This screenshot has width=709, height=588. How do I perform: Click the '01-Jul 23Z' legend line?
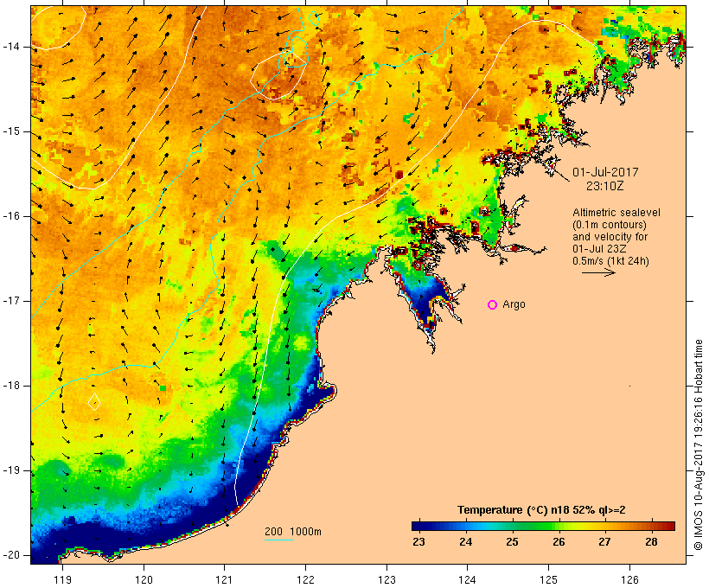pyautogui.click(x=599, y=249)
